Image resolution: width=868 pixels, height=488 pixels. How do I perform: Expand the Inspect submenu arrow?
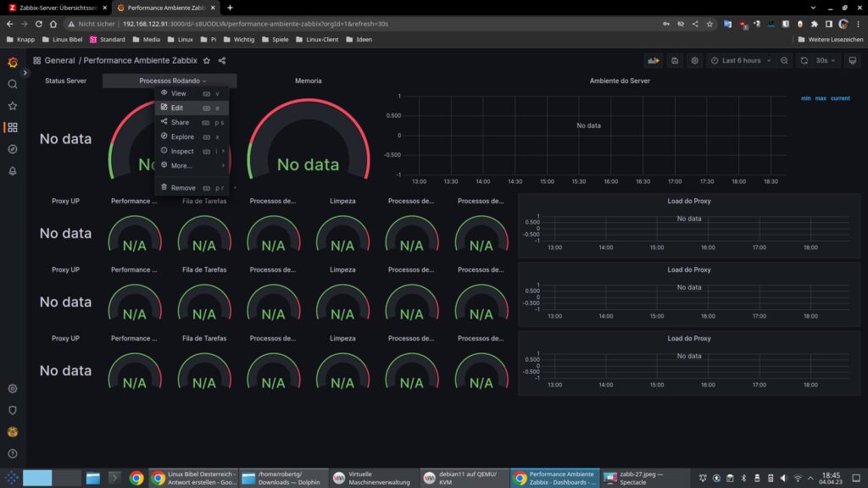[223, 151]
